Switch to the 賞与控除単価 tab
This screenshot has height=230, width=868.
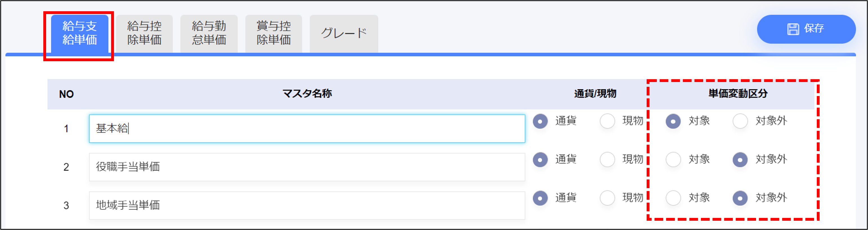[274, 33]
